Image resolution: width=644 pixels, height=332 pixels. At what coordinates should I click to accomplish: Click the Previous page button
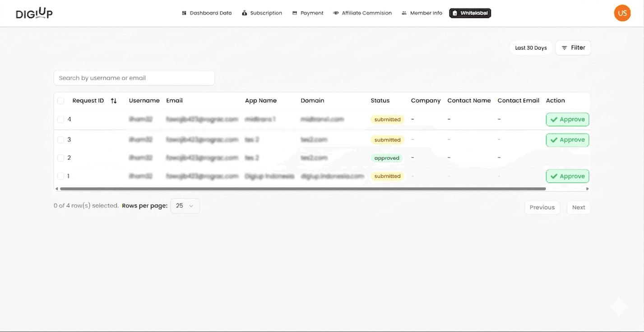click(x=542, y=207)
